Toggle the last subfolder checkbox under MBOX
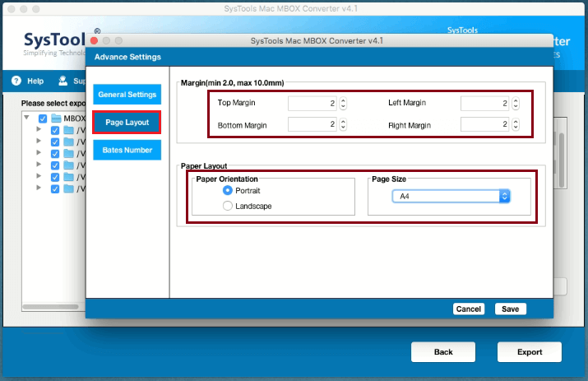588x381 pixels. click(55, 188)
